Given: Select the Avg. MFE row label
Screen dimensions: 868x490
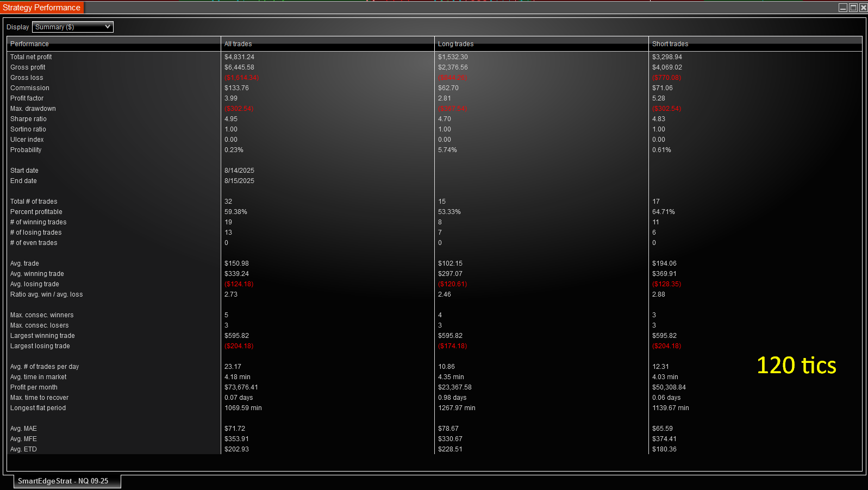Looking at the screenshot, I should pyautogui.click(x=23, y=439).
